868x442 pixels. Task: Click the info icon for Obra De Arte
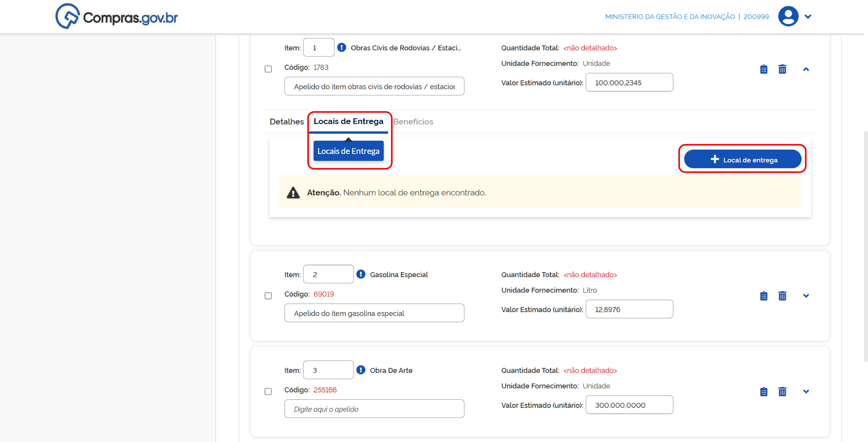click(x=361, y=370)
